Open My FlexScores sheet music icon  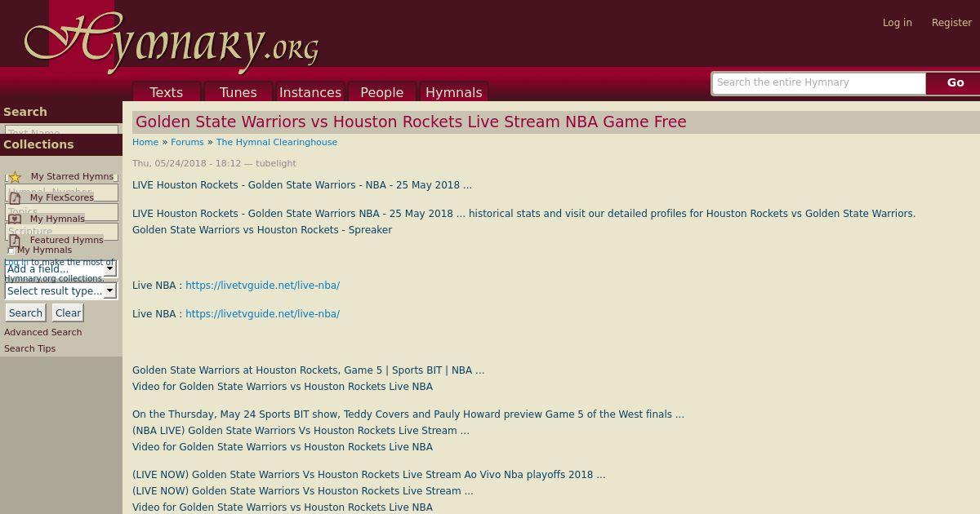click(15, 198)
